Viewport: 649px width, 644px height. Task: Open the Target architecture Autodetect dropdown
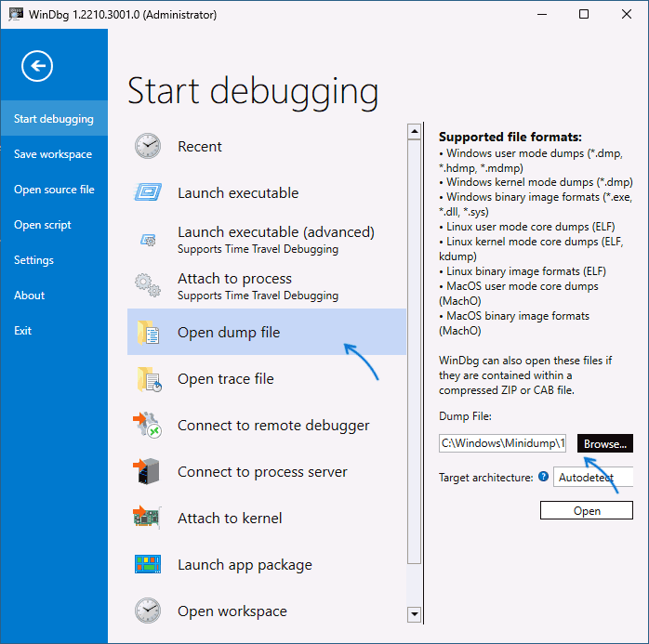[x=592, y=477]
